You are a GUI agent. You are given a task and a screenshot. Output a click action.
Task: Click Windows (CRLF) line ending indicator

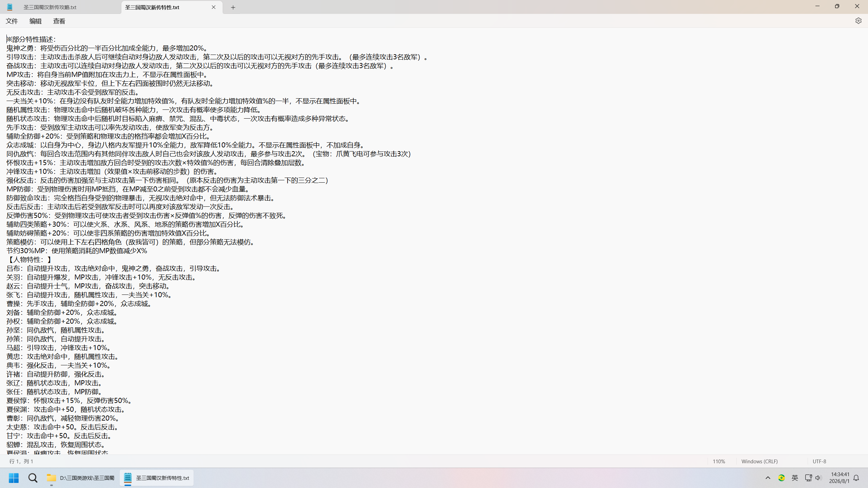point(759,461)
